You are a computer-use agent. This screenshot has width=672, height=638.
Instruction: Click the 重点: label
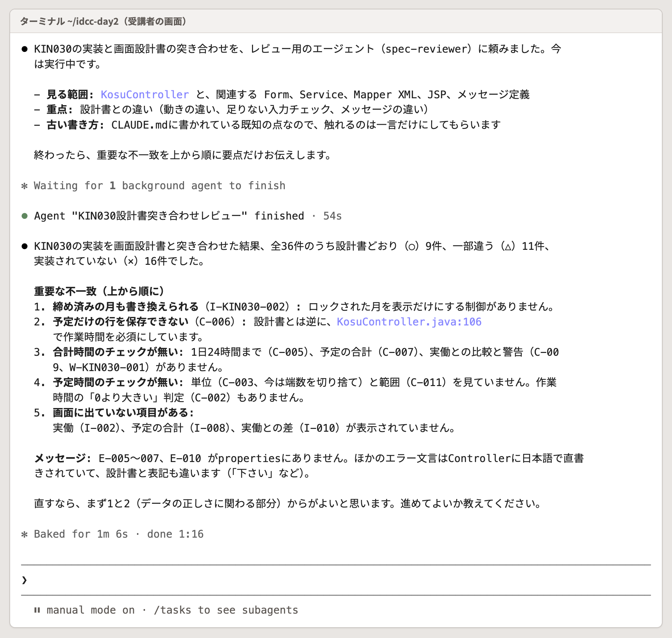point(60,110)
